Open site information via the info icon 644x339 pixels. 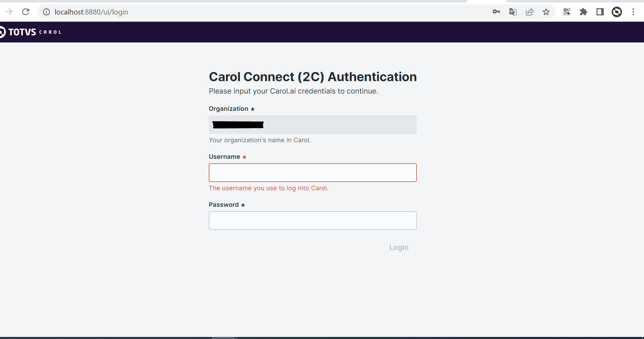(x=46, y=12)
